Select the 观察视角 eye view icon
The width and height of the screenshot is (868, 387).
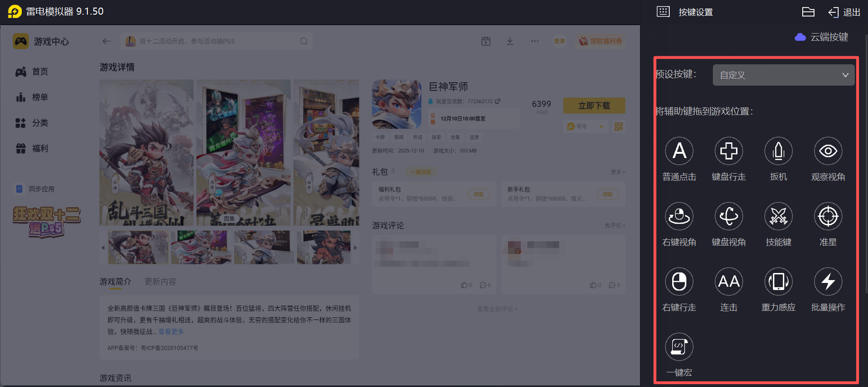(x=828, y=151)
